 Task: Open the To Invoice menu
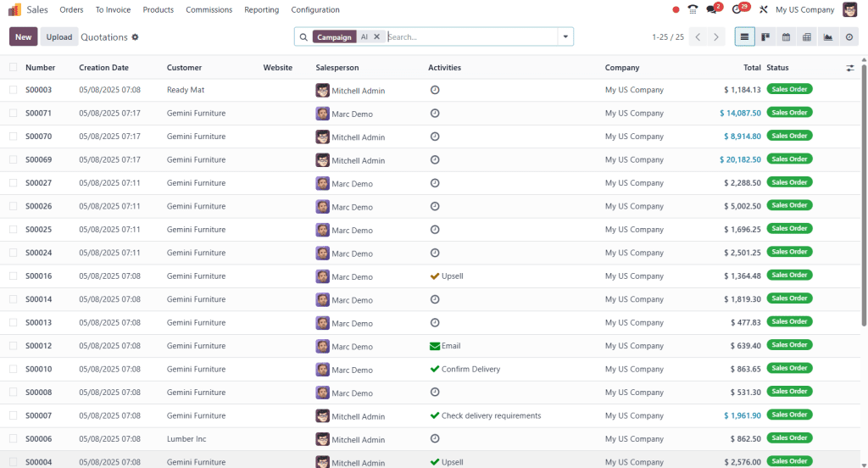(113, 10)
